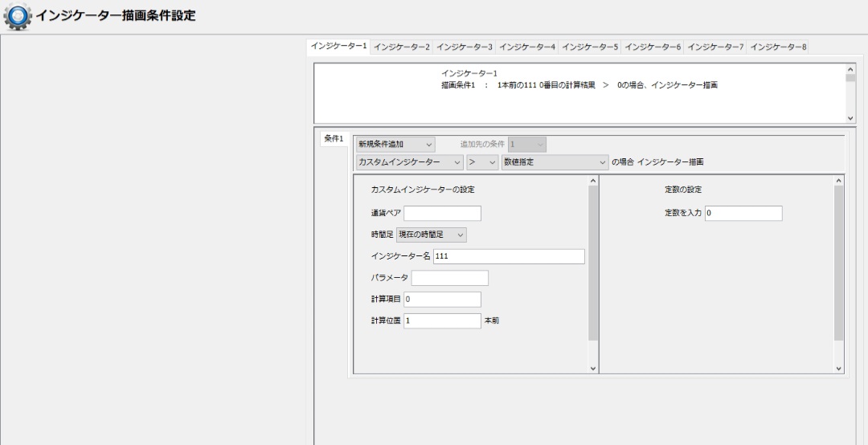Image resolution: width=868 pixels, height=445 pixels.
Task: Click the インジケーター名 field containing 111
Action: (x=508, y=256)
